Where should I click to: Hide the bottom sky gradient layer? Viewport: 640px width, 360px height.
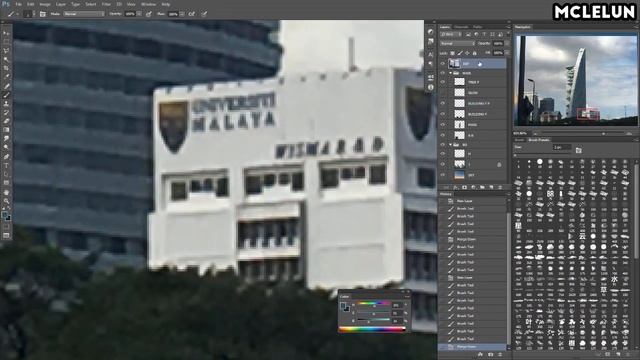(442, 175)
